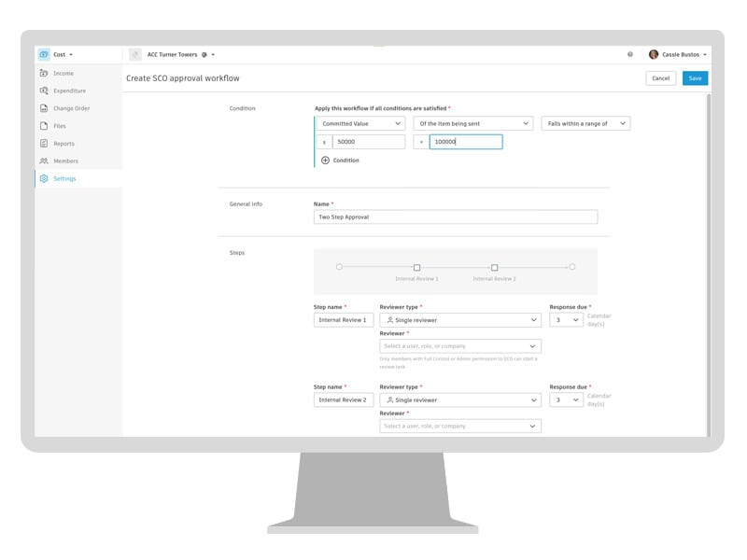Viewport: 747px width, 560px height.
Task: Click Cassie Bustos profile avatar
Action: (x=654, y=54)
